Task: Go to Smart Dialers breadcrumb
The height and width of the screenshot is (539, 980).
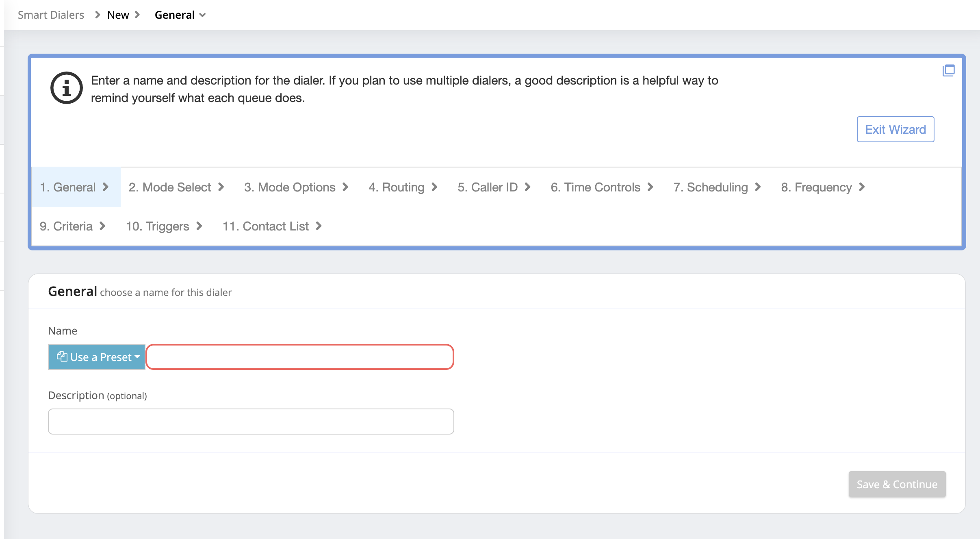Action: [x=51, y=15]
